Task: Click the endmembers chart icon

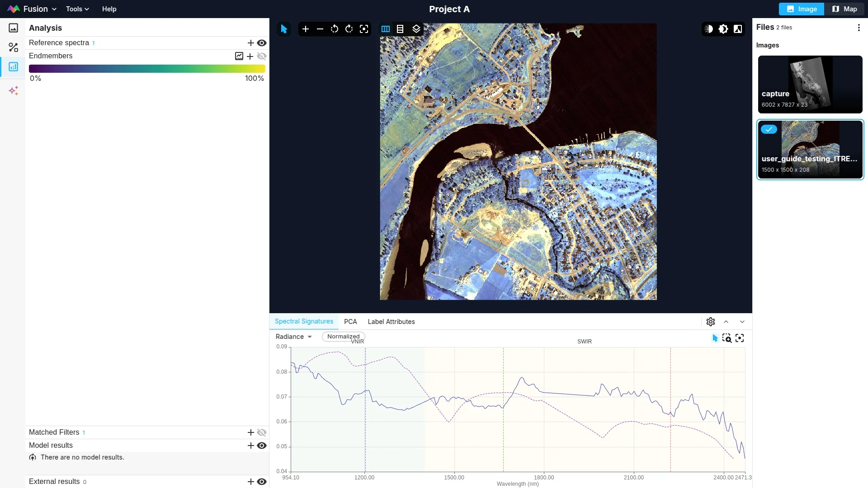Action: coord(239,56)
